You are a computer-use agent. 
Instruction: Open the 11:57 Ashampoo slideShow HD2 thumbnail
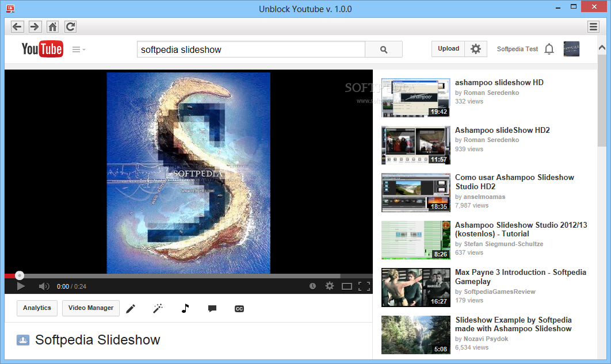[x=416, y=145]
